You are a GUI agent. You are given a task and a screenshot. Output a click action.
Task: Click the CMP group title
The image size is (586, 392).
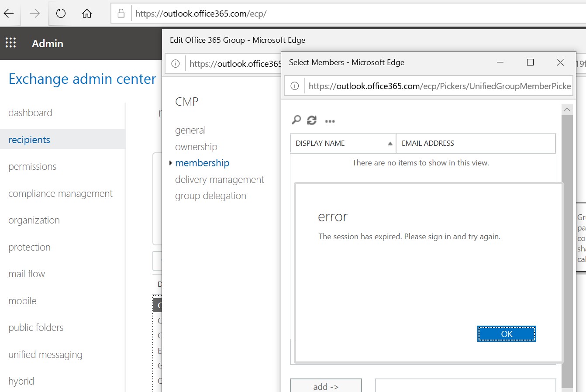coord(187,102)
